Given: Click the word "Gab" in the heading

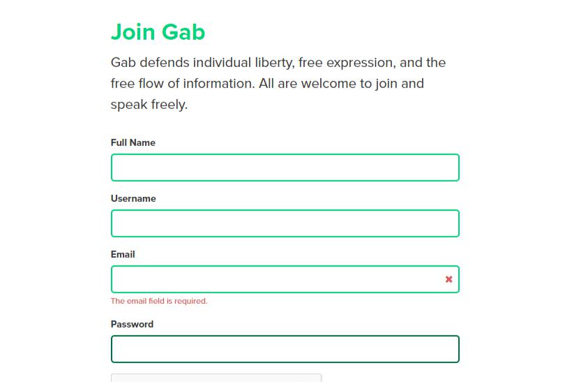Looking at the screenshot, I should tap(183, 32).
